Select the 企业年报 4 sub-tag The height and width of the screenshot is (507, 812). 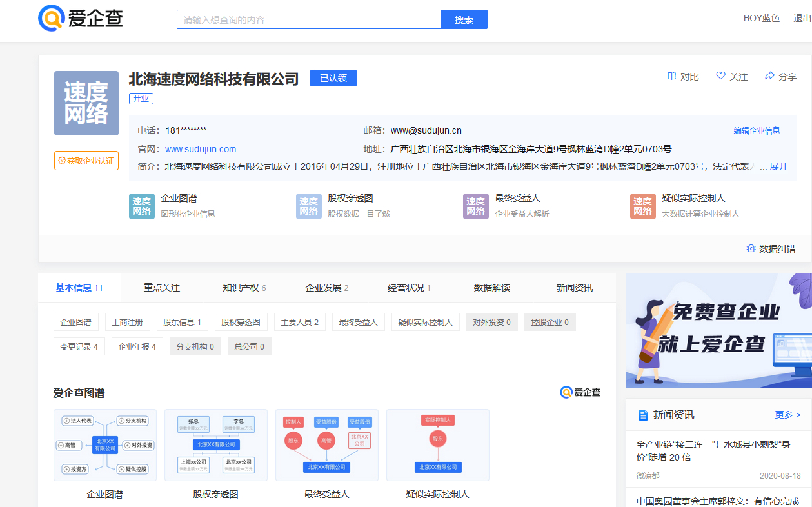pos(137,346)
